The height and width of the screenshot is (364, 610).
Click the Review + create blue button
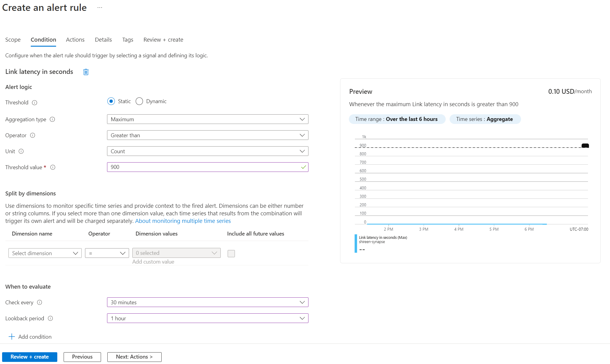(30, 357)
